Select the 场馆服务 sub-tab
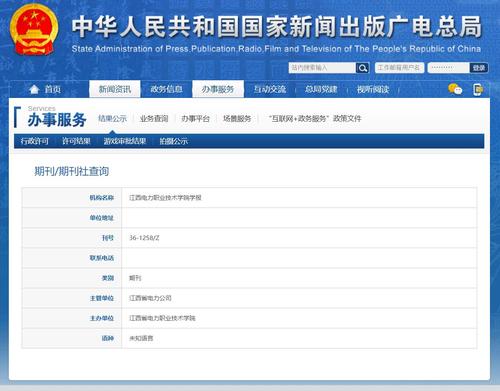Image resolution: width=500 pixels, height=391 pixels. (x=237, y=118)
